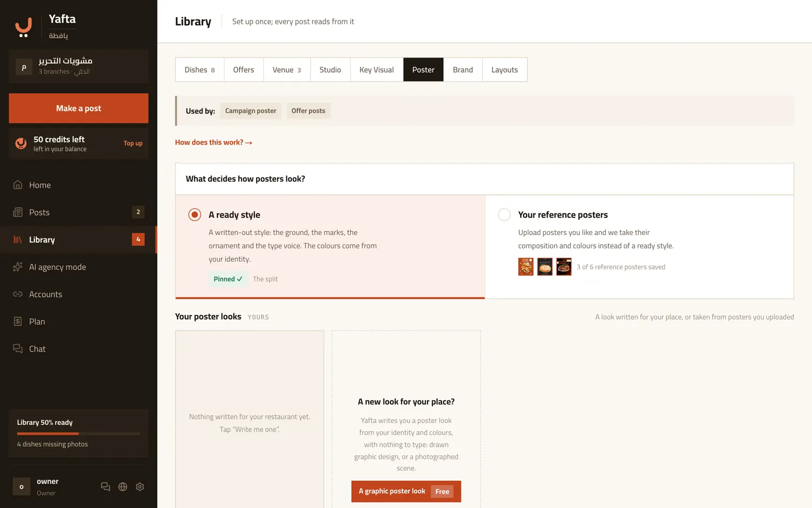Select the 'A ready style' radio button
812x508 pixels.
coord(194,214)
